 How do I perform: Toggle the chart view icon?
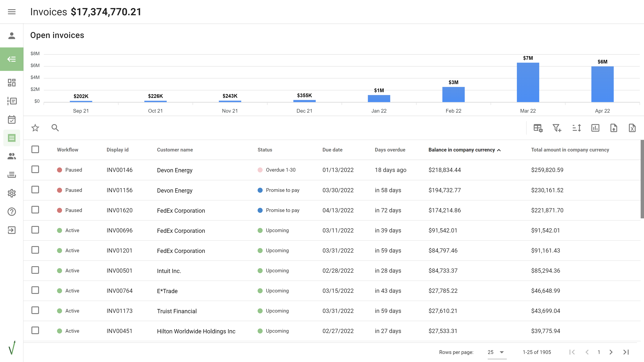595,128
